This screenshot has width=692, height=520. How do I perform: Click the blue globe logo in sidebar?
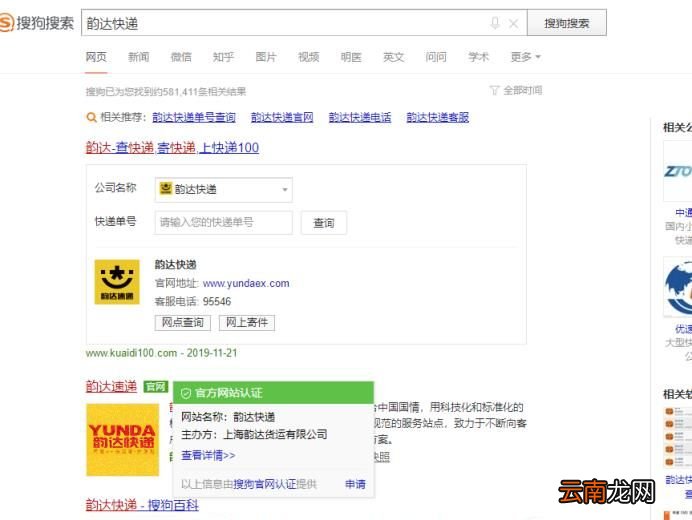[x=678, y=288]
